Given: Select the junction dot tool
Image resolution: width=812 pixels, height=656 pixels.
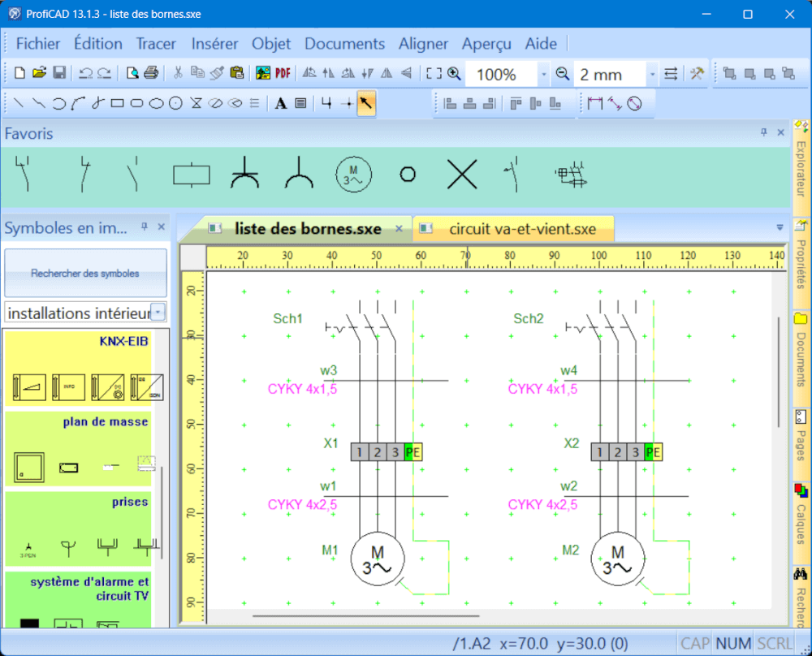Looking at the screenshot, I should coord(348,104).
